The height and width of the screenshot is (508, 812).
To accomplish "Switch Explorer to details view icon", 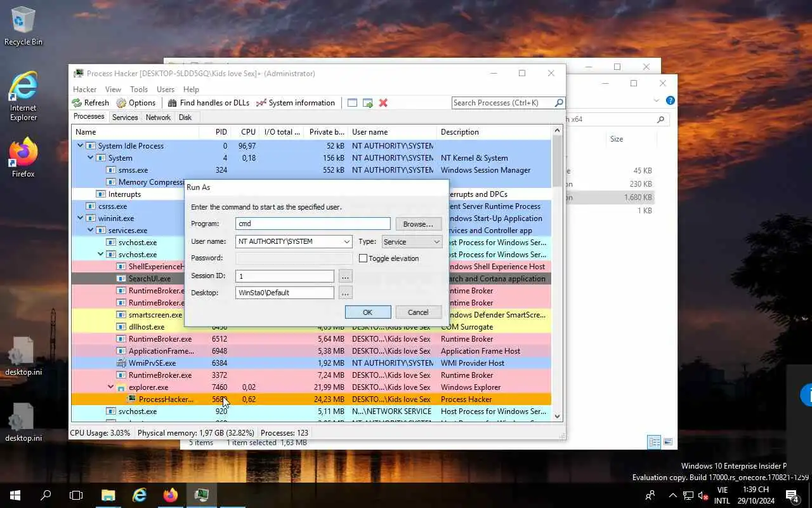I will point(654,442).
